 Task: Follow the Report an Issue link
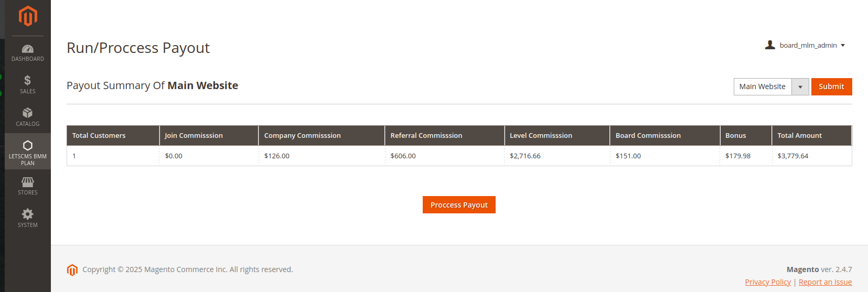[825, 282]
